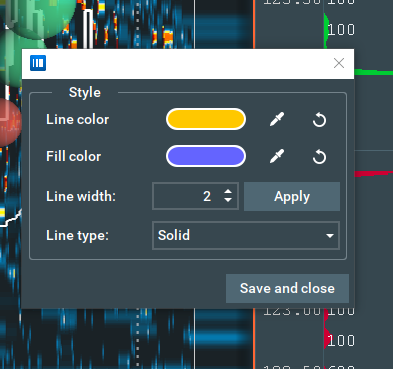The height and width of the screenshot is (369, 393).
Task: Click the red bubble on the chart
Action: point(10,122)
